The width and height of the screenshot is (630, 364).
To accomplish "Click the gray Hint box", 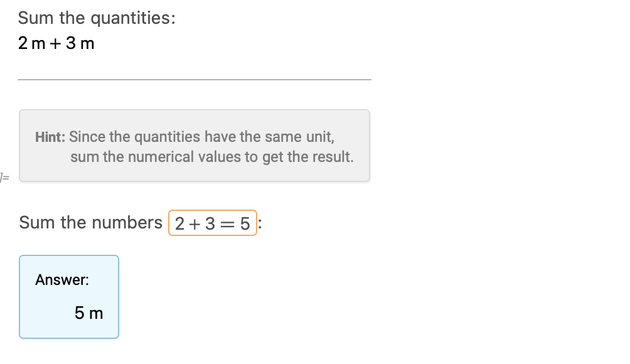I will click(x=195, y=146).
